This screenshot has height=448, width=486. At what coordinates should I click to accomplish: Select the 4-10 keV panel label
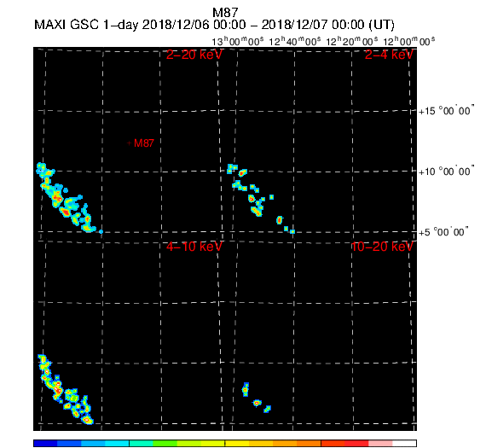tap(194, 247)
